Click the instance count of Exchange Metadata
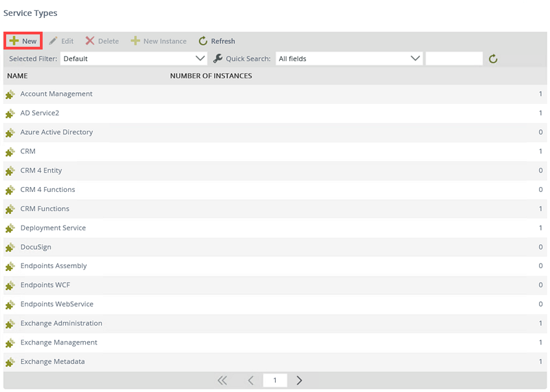Image resolution: width=550 pixels, height=392 pixels. (540, 362)
